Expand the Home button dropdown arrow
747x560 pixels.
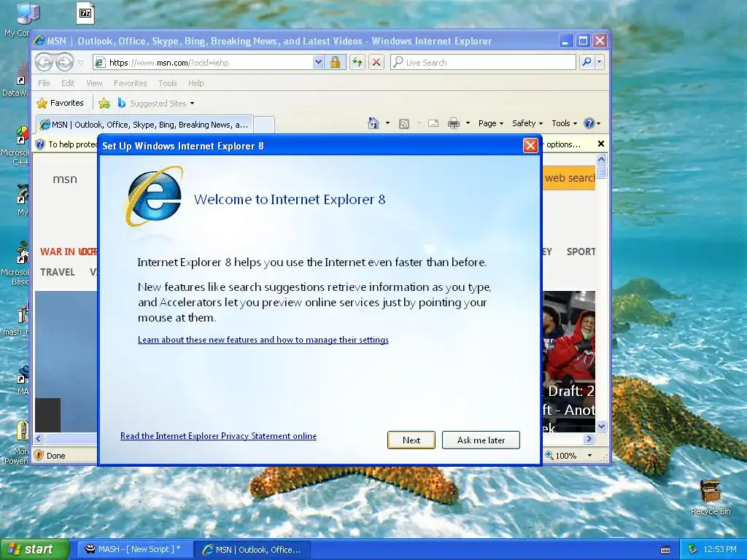pyautogui.click(x=387, y=123)
